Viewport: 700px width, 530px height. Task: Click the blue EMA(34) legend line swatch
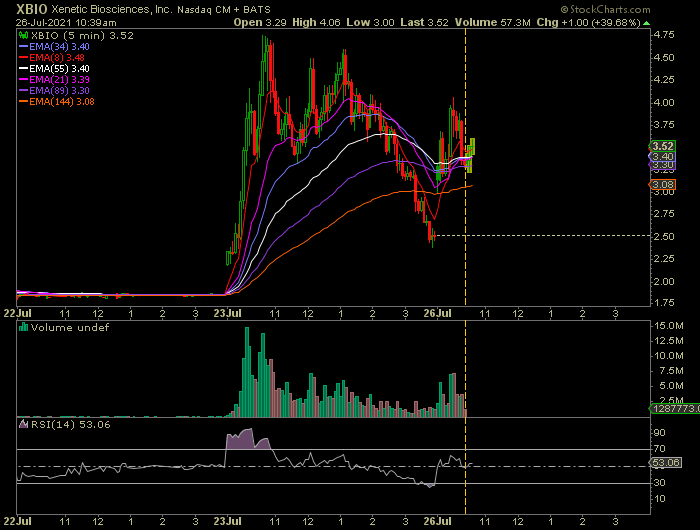[x=24, y=46]
